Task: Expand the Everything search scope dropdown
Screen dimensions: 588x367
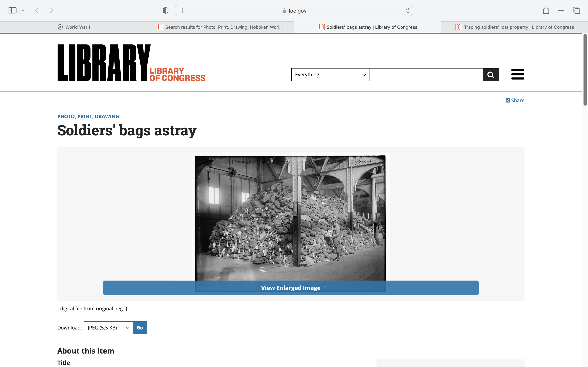Action: (330, 74)
